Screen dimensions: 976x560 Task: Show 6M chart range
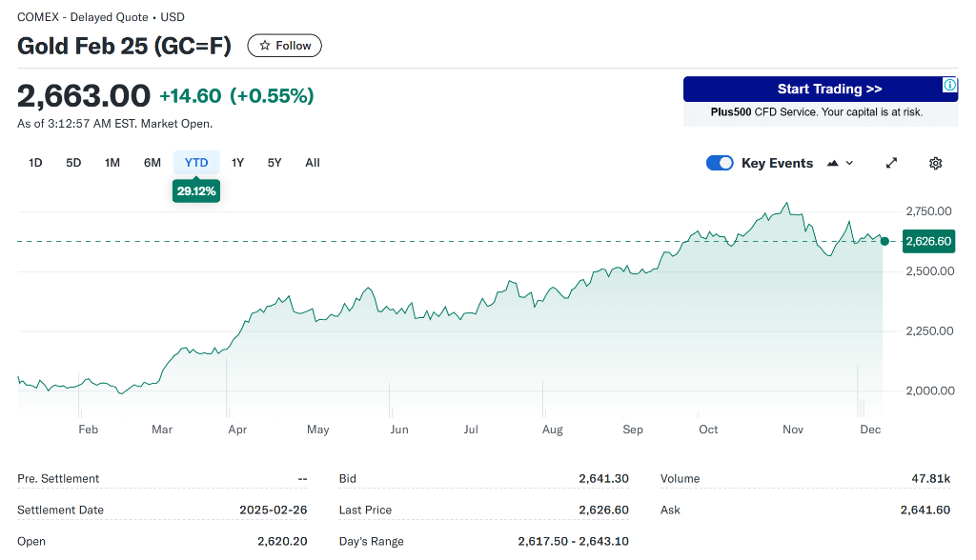click(x=152, y=163)
